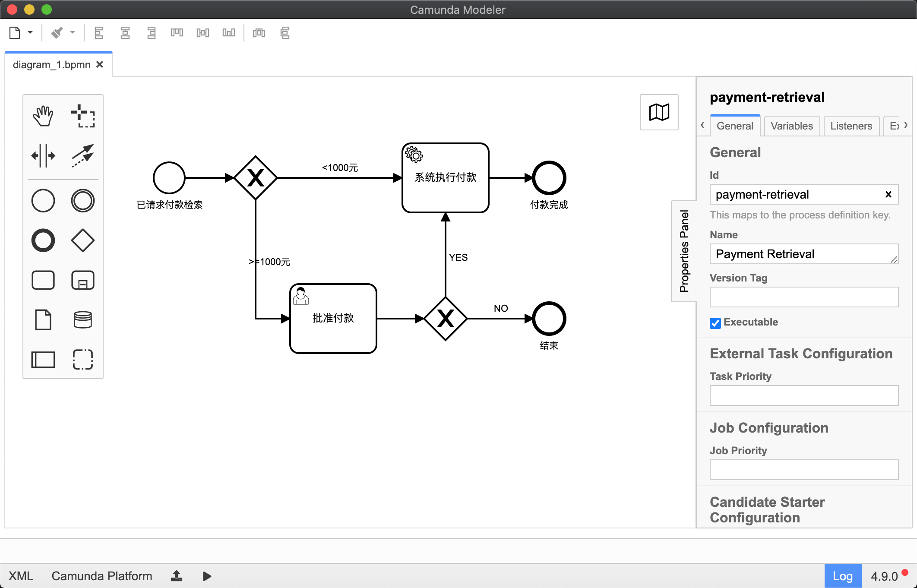Select the gateway after 批准付款
The image size is (917, 588).
pyautogui.click(x=446, y=319)
